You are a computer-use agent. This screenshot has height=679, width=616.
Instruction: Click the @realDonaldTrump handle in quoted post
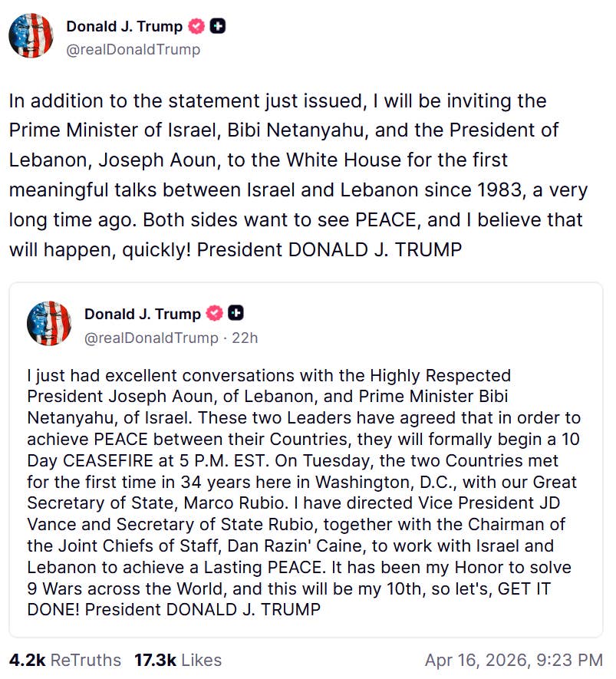(151, 337)
